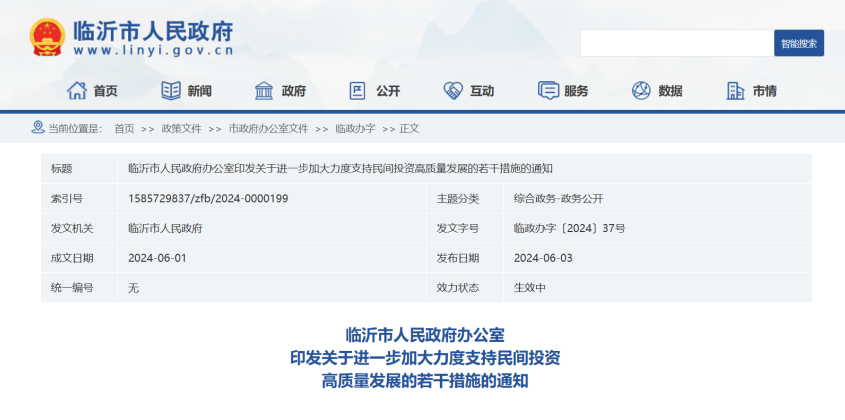Viewport: 845px width, 420px height.
Task: Click the document title in 标题 row
Action: [x=340, y=169]
